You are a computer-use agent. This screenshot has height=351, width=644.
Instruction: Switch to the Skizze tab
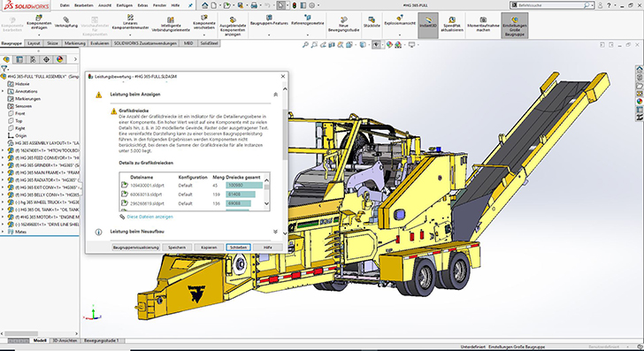pos(52,43)
